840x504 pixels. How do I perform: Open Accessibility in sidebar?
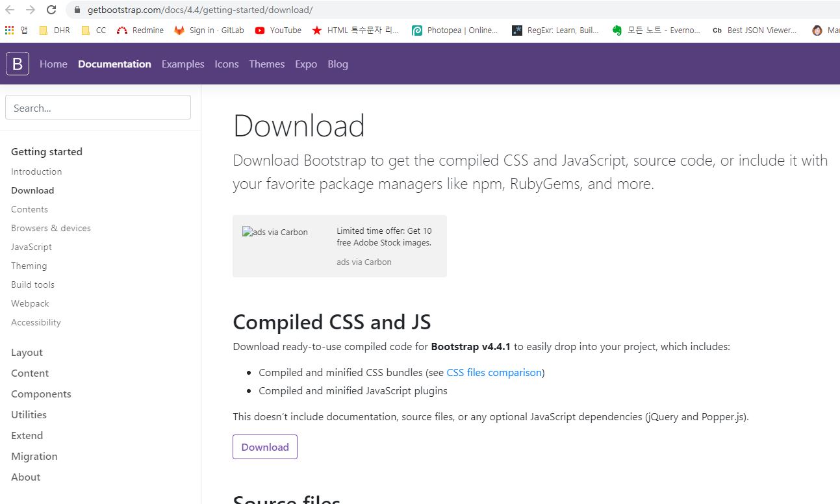(x=36, y=322)
